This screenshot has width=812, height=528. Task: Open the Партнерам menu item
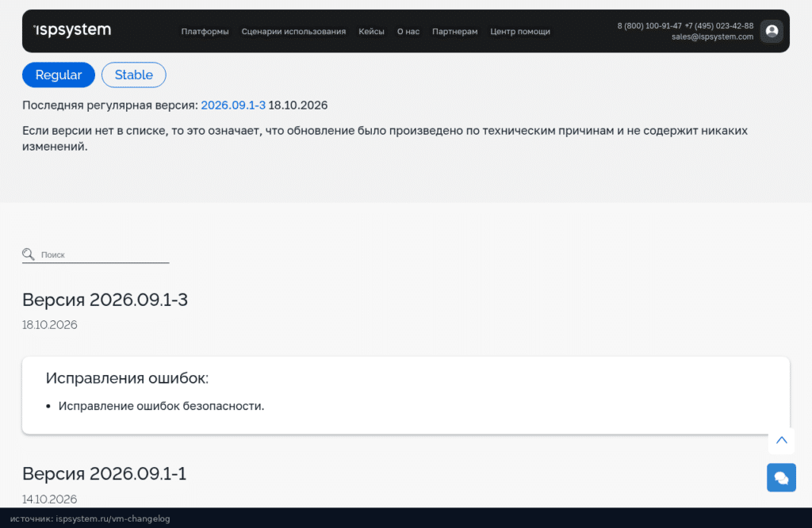pos(454,32)
